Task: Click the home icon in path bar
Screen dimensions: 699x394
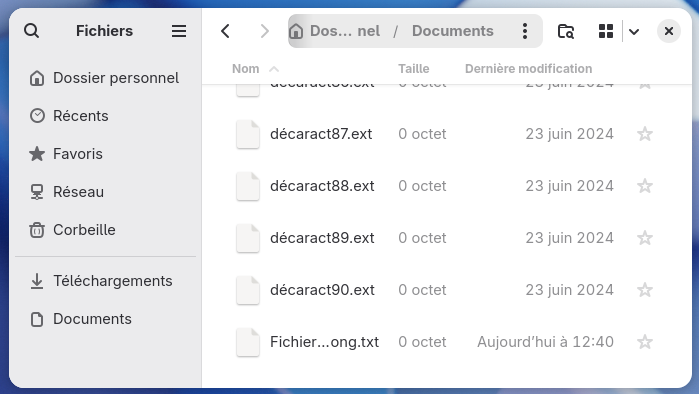Action: [296, 31]
